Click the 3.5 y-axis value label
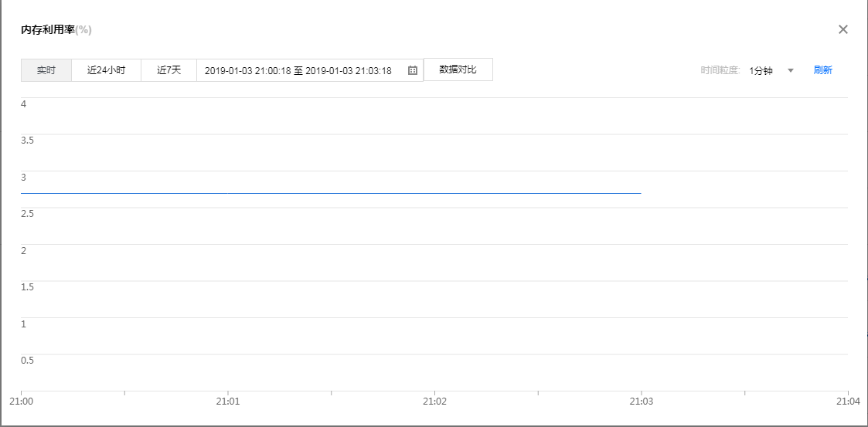This screenshot has width=868, height=427. tap(27, 141)
